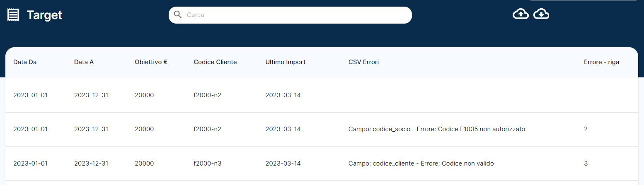Click Obiettivo value in the f2000-n3 row
This screenshot has width=644, height=185.
coord(144,163)
